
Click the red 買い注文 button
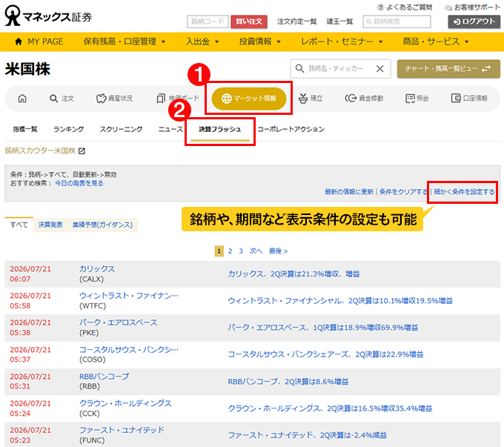[249, 21]
